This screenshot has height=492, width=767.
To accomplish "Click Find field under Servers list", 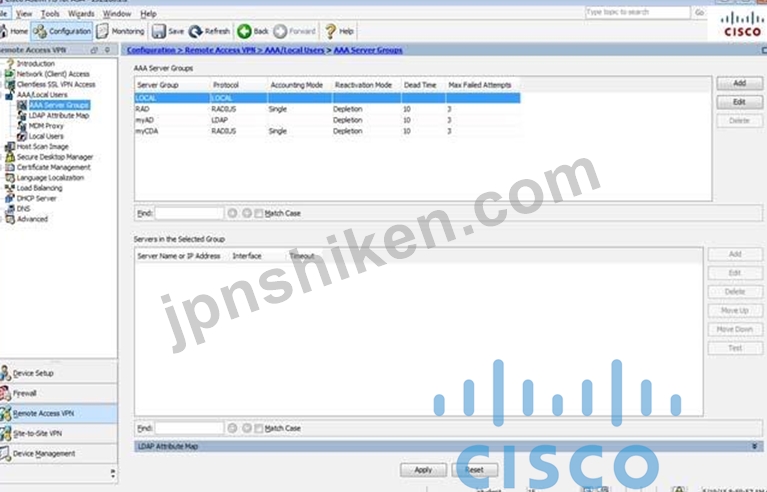I will point(189,428).
